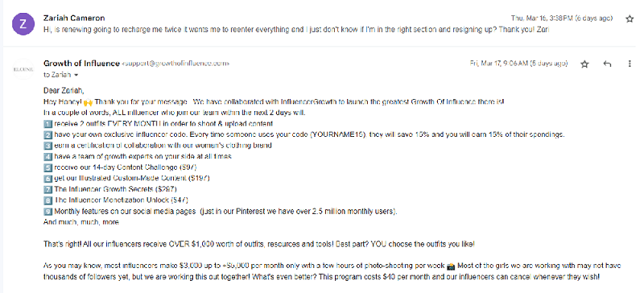This screenshot has height=293, width=644.
Task: Click the number 5 emoji before Content Challenge
Action: pos(47,167)
